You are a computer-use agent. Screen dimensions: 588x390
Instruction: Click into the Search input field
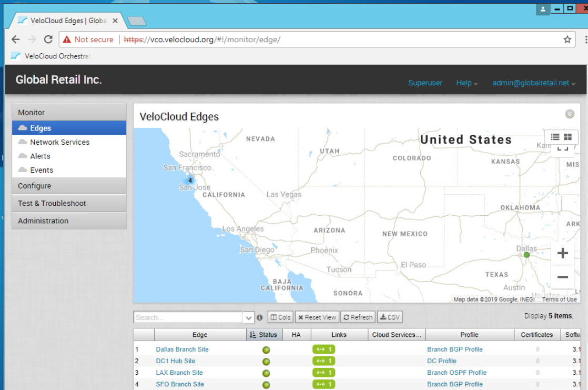pyautogui.click(x=188, y=317)
